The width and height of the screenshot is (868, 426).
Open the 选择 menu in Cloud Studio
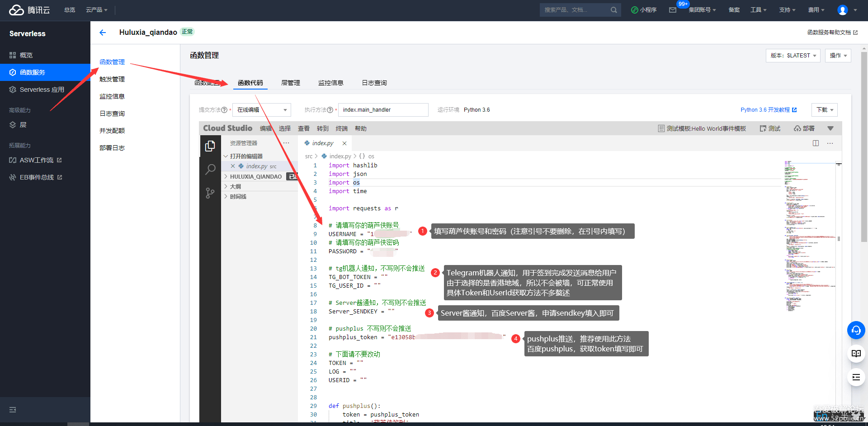click(x=285, y=129)
